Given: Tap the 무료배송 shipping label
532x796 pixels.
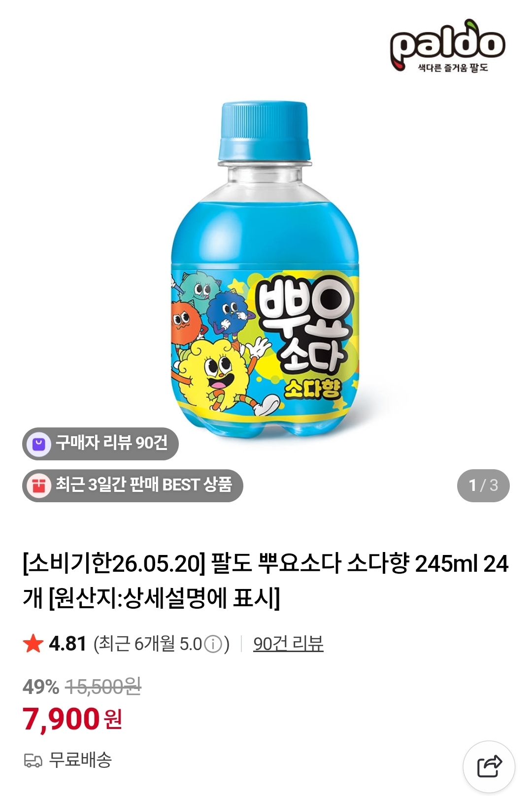Looking at the screenshot, I should (80, 760).
